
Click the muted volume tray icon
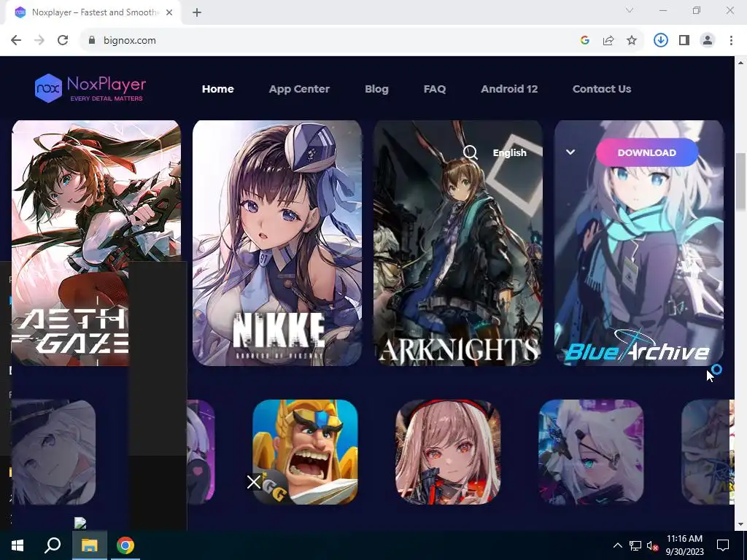coord(652,545)
